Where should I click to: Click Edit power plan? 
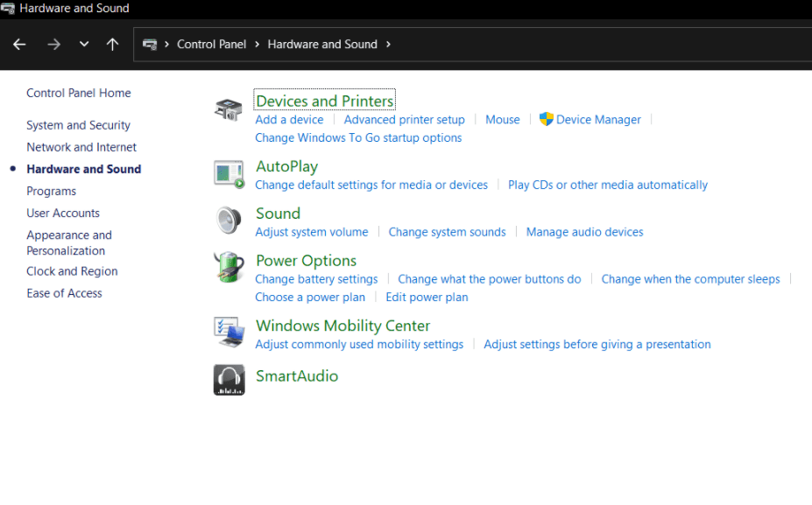[427, 297]
